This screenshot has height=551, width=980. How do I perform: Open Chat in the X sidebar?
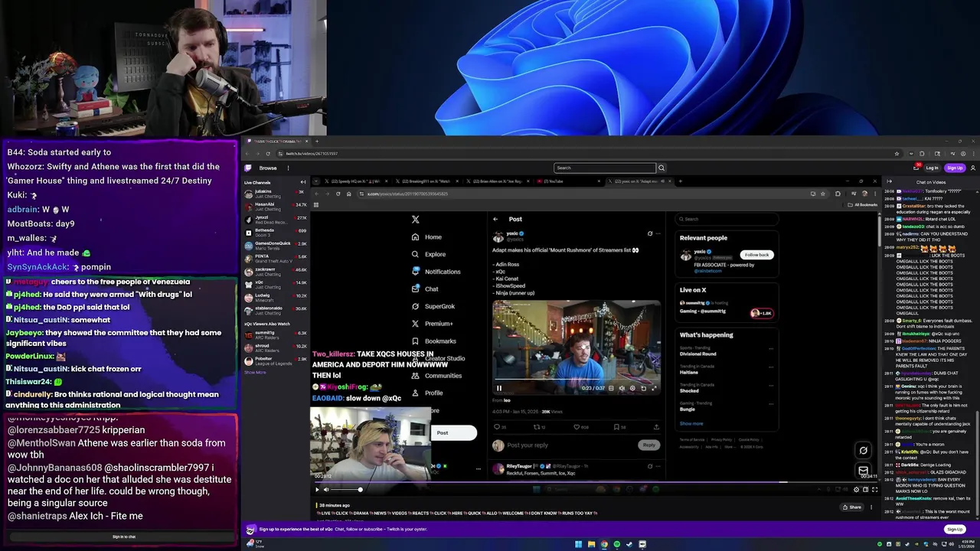pyautogui.click(x=425, y=289)
